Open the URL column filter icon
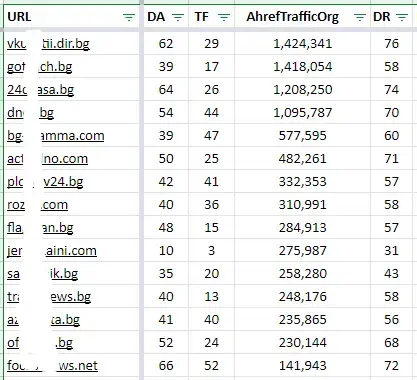The width and height of the screenshot is (417, 380). [129, 17]
